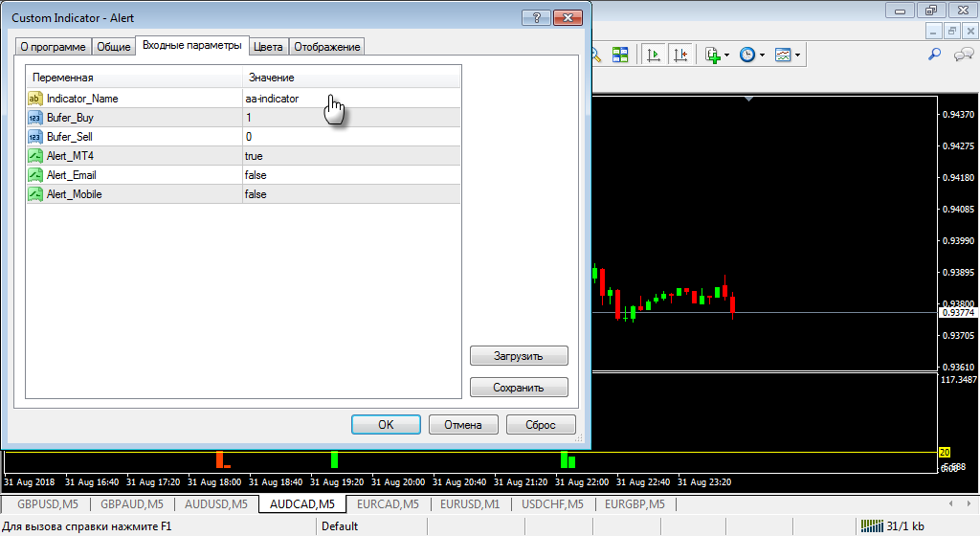Viewport: 980px width, 536px height.
Task: Click the Indicator_Name string type icon
Action: [x=35, y=98]
